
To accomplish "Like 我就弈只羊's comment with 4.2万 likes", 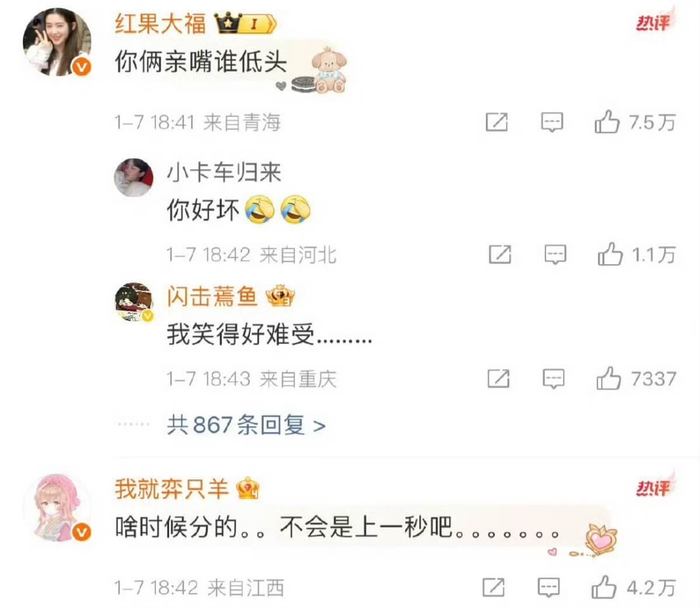I will click(x=604, y=587).
